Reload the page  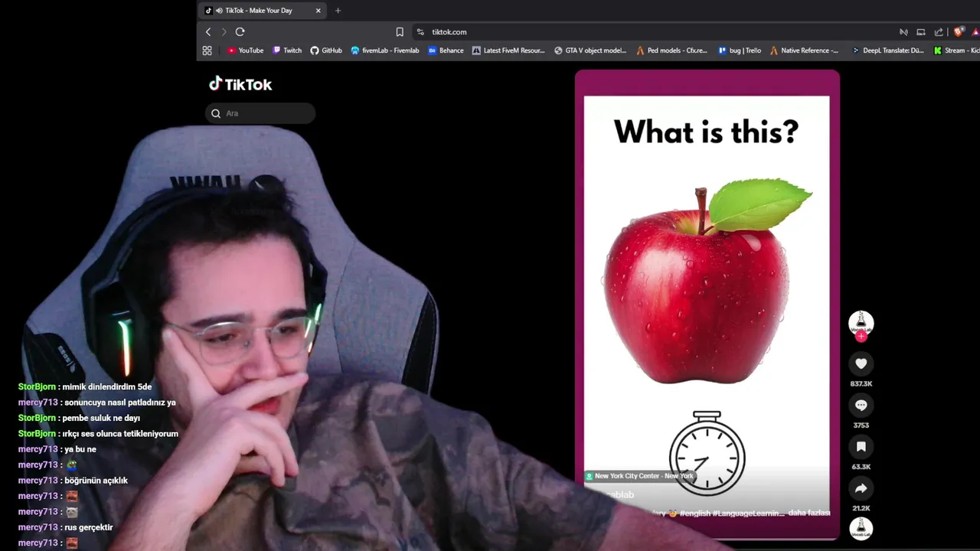pos(240,31)
